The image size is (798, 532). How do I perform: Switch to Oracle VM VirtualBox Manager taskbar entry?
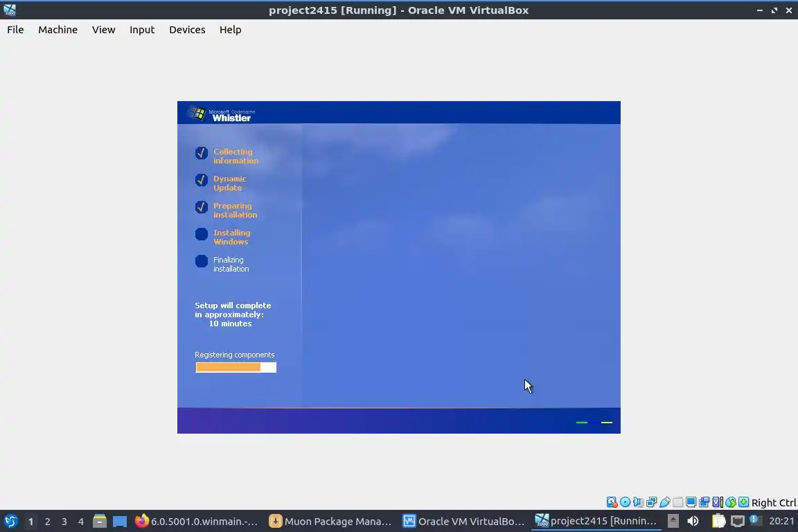click(x=464, y=521)
